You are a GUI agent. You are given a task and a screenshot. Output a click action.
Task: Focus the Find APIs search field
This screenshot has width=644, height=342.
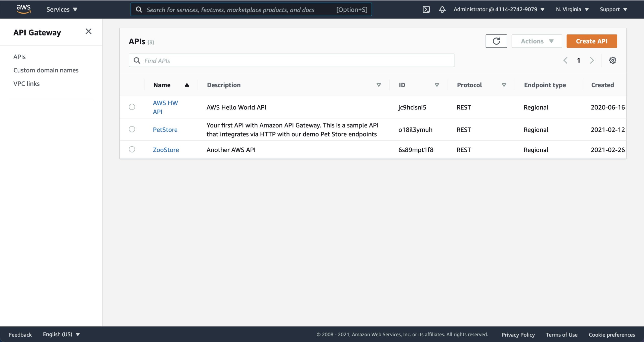tap(291, 60)
